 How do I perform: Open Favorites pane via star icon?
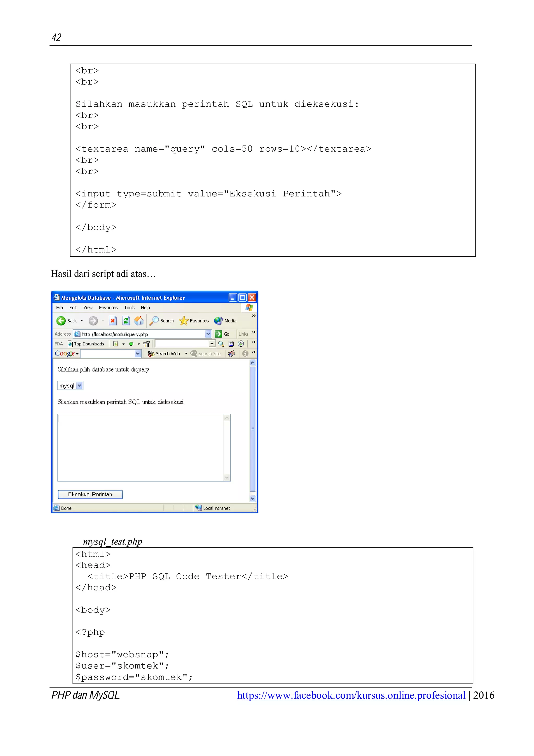click(x=183, y=321)
